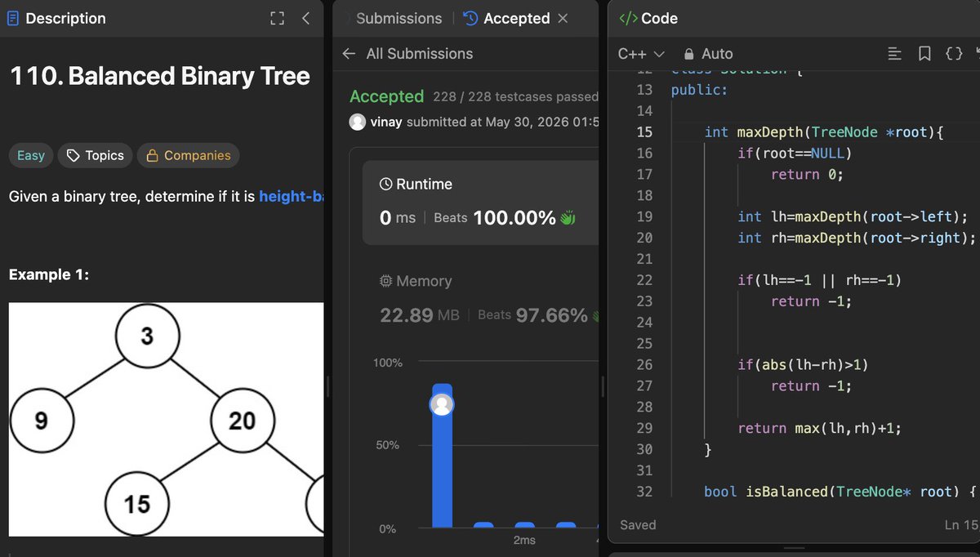Open the Description tab
Image resolution: width=980 pixels, height=557 pixels.
point(56,18)
